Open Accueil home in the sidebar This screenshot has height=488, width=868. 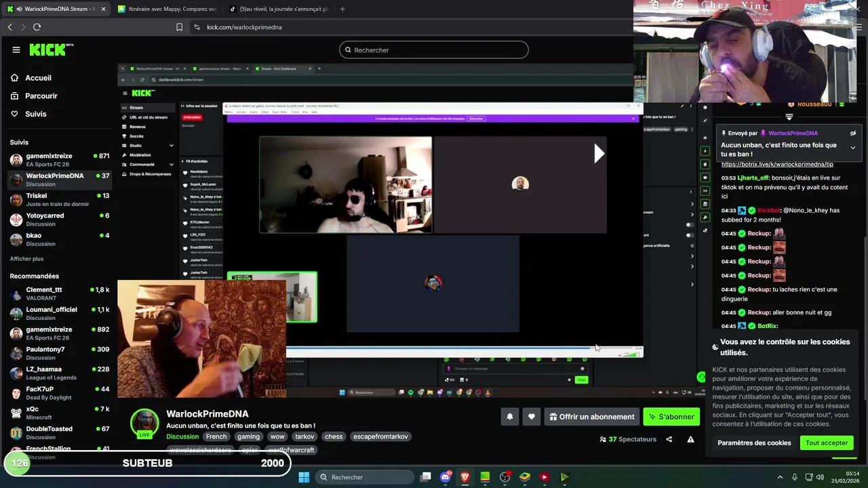38,78
